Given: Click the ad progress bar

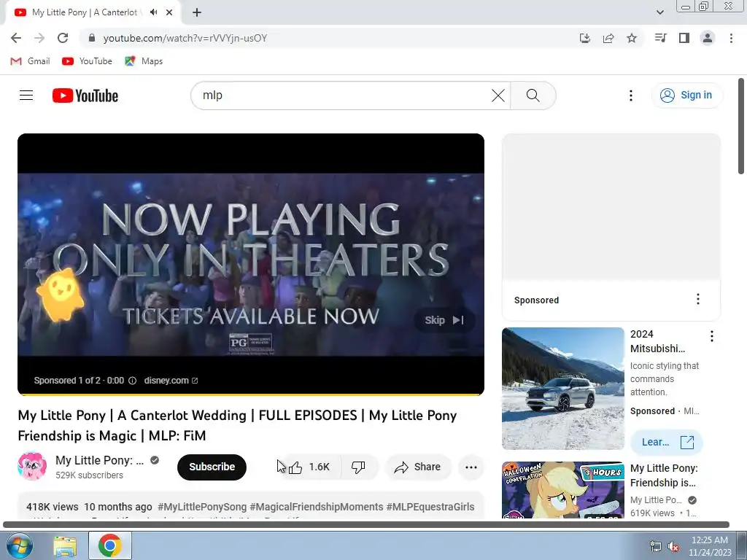Looking at the screenshot, I should pos(251,394).
